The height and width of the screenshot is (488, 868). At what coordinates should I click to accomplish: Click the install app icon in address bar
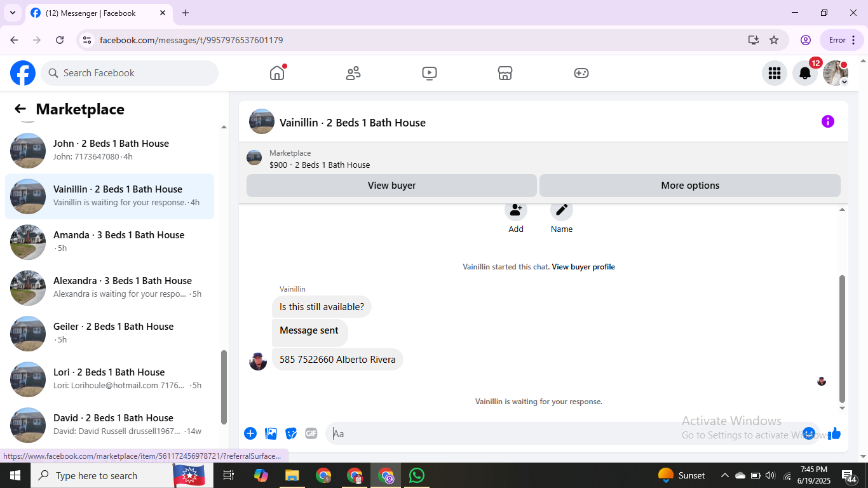754,40
